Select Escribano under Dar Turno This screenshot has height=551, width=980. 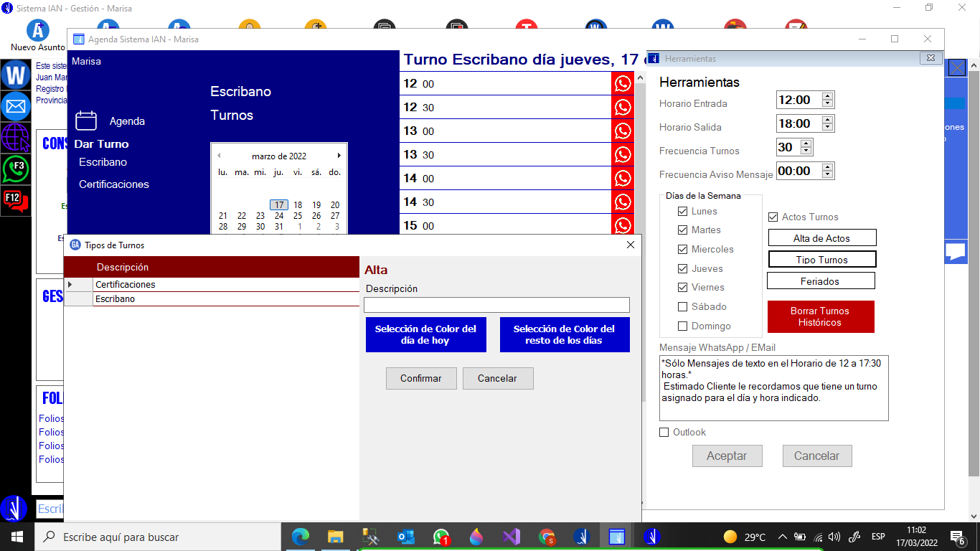pos(103,162)
